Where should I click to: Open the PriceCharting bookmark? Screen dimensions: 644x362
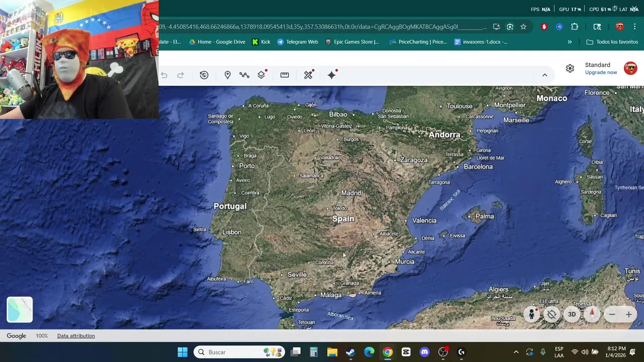tap(418, 42)
